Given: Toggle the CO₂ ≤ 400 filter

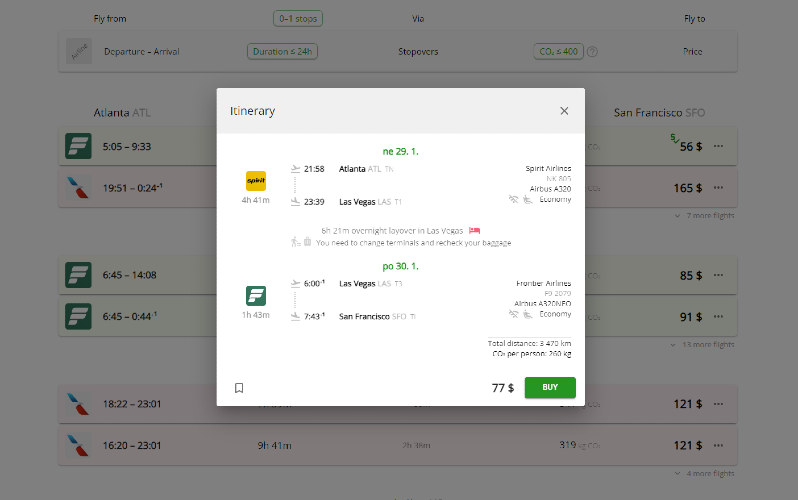Looking at the screenshot, I should point(558,51).
